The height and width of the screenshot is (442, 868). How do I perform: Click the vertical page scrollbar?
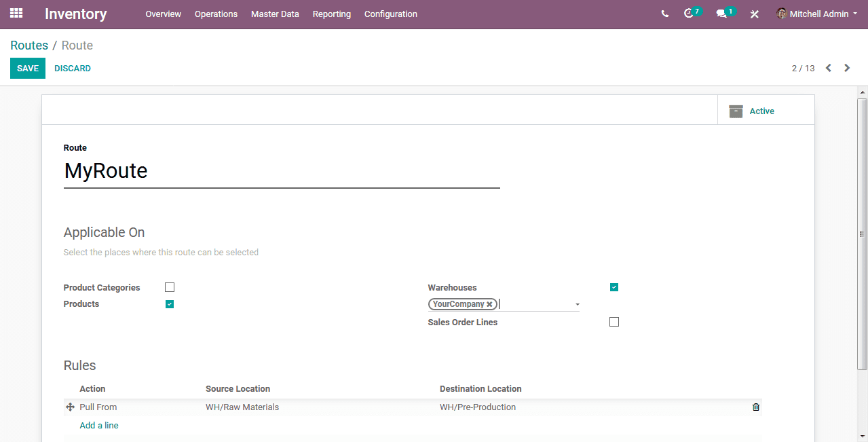pyautogui.click(x=862, y=234)
